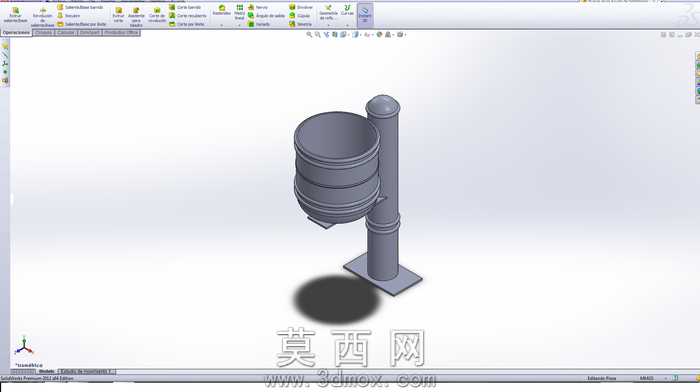Select the Estudio de movimiento bottom tab

pos(87,371)
